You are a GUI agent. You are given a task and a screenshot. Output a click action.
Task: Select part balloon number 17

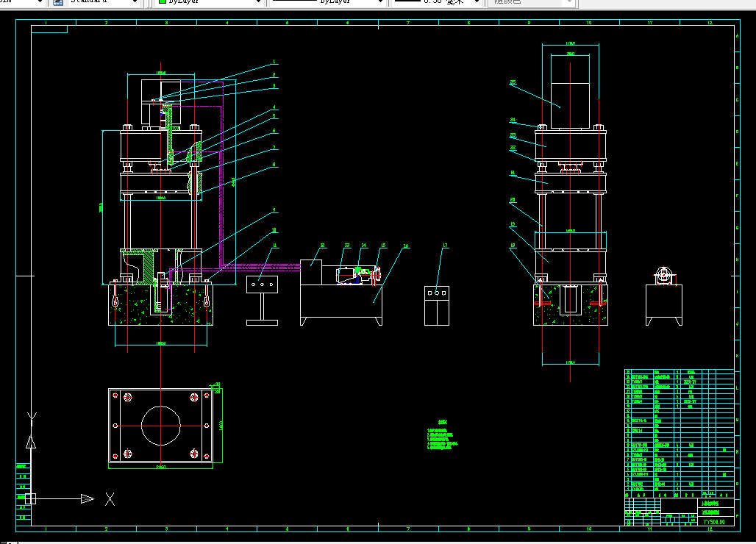(445, 246)
